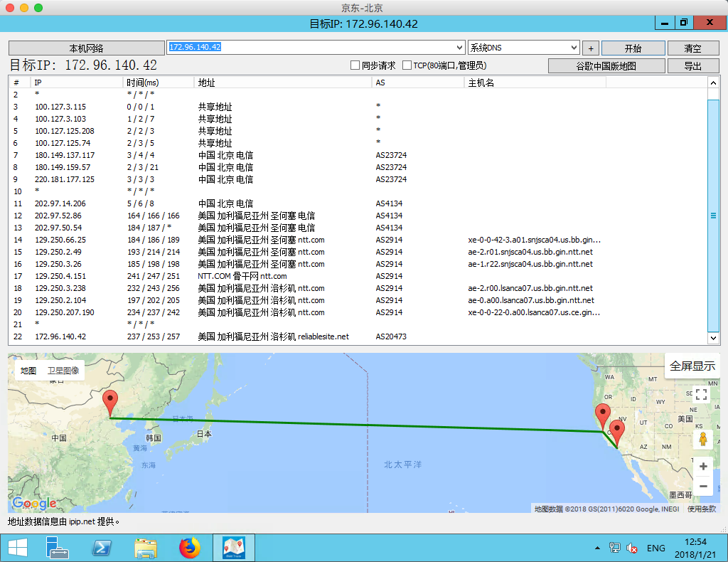728x562 pixels.
Task: Open network status tray icon
Action: 614,548
